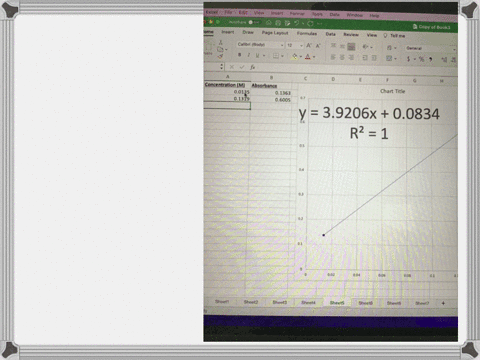Select column C header
Screen dimensions: 480x360
coord(305,79)
